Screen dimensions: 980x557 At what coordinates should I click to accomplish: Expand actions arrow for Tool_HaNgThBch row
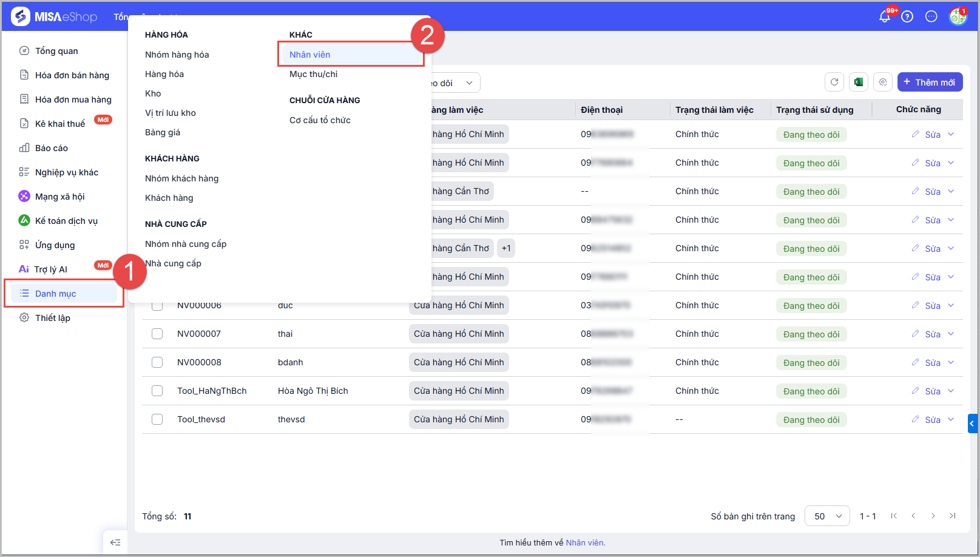point(951,391)
